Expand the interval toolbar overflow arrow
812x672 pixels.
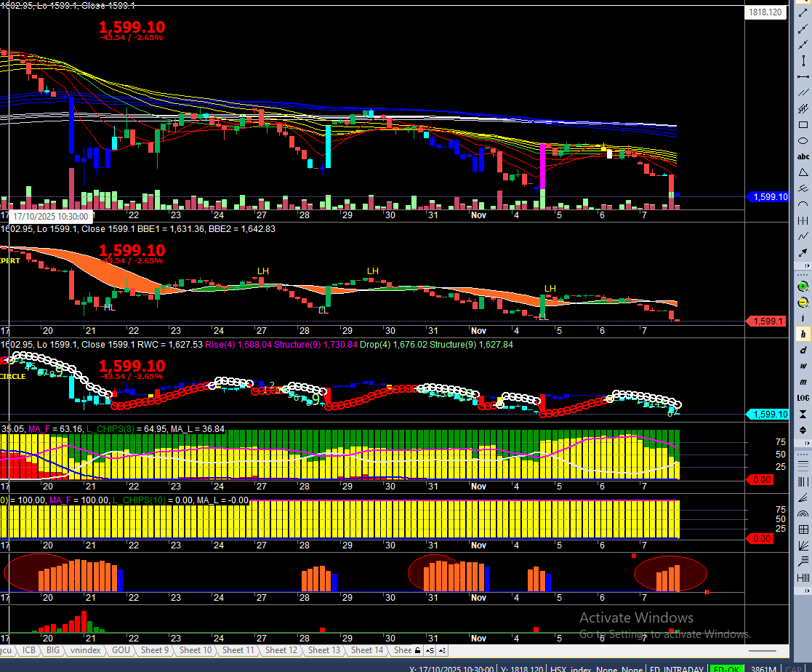tap(808, 443)
